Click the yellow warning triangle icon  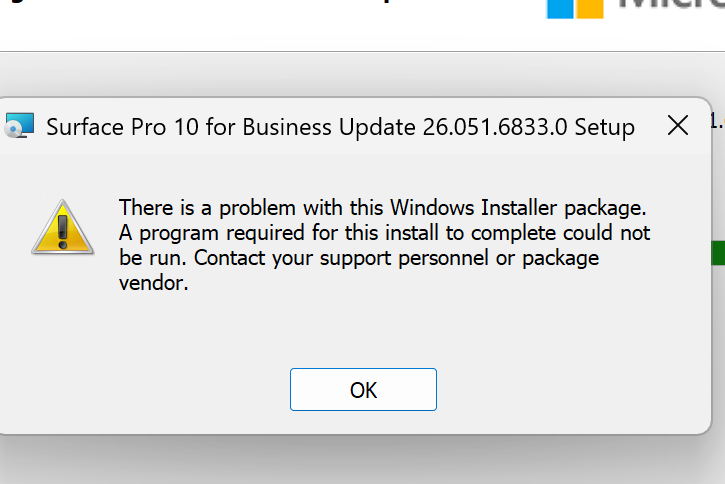(x=62, y=227)
